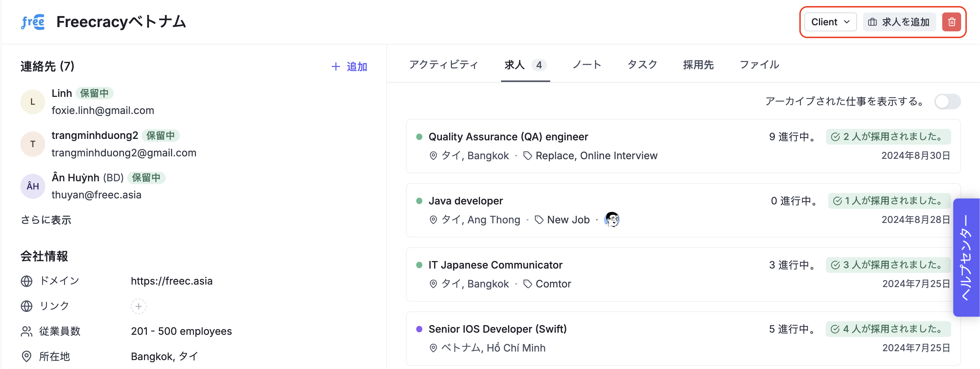Image resolution: width=980 pixels, height=369 pixels.
Task: Open the Client status dropdown
Action: tap(830, 22)
